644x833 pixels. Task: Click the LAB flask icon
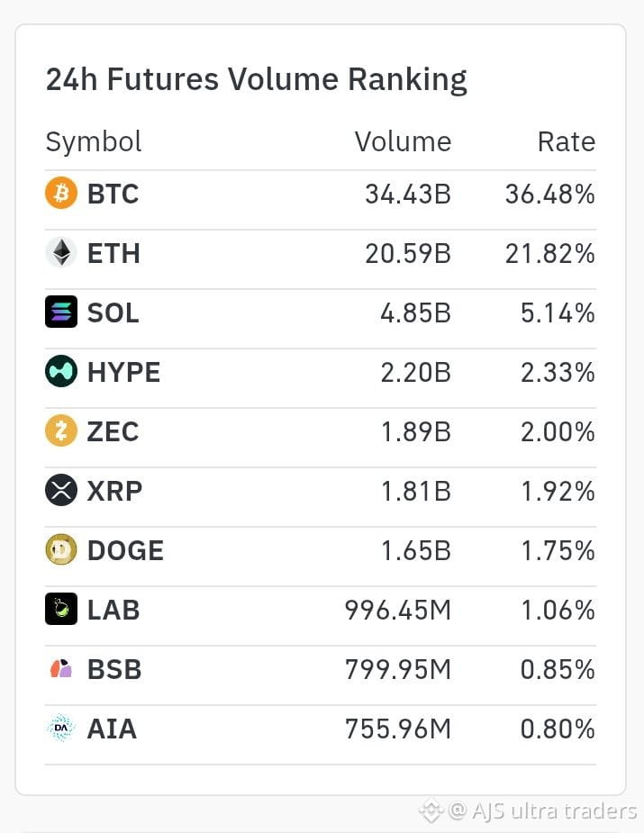point(61,609)
